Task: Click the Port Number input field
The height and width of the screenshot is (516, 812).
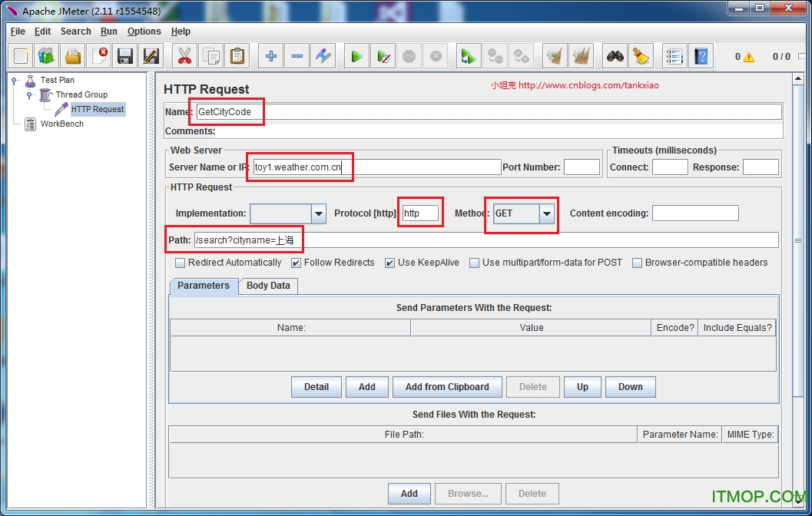Action: [x=582, y=167]
